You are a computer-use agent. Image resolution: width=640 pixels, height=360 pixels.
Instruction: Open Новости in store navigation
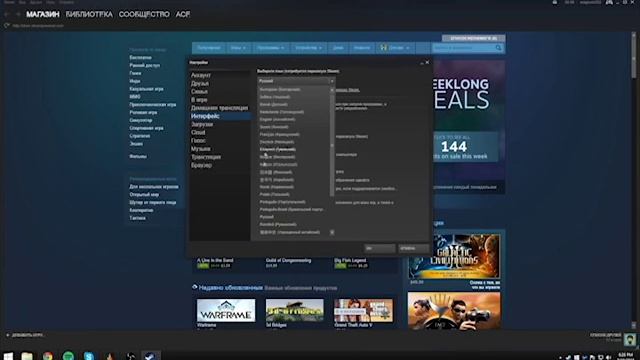point(362,48)
